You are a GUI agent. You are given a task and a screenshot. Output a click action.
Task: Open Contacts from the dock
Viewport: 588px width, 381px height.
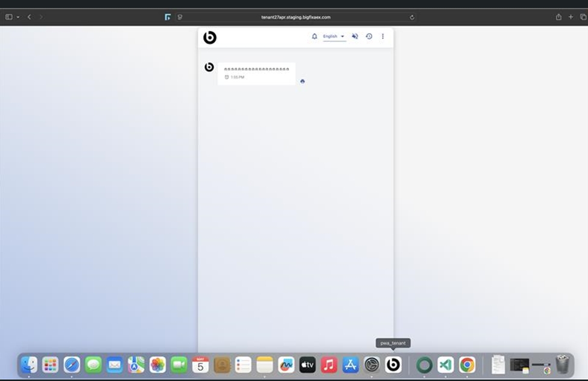pos(221,365)
